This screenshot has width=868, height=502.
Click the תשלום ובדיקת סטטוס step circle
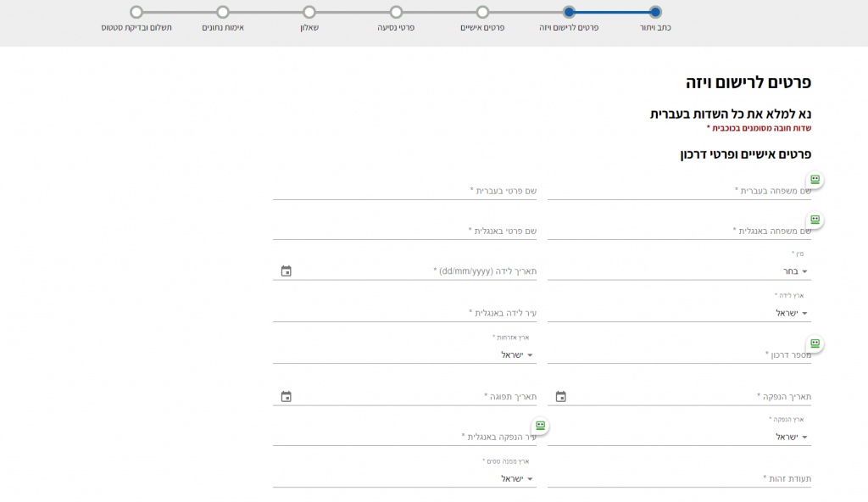pos(136,12)
